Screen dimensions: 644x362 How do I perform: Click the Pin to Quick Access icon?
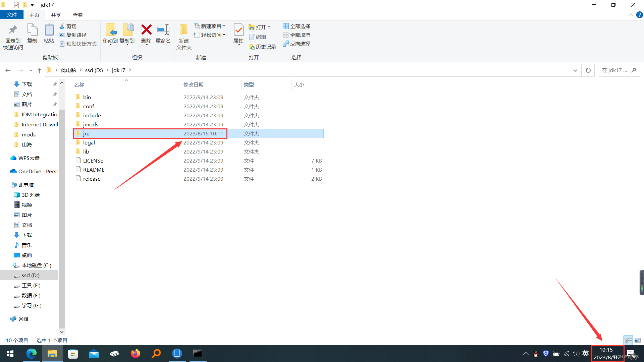coord(13,30)
